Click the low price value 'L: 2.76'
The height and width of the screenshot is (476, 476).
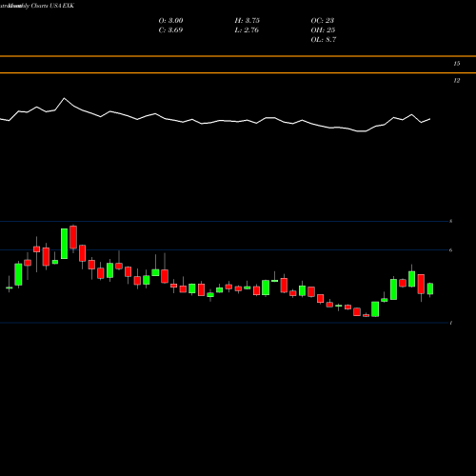[x=247, y=30]
